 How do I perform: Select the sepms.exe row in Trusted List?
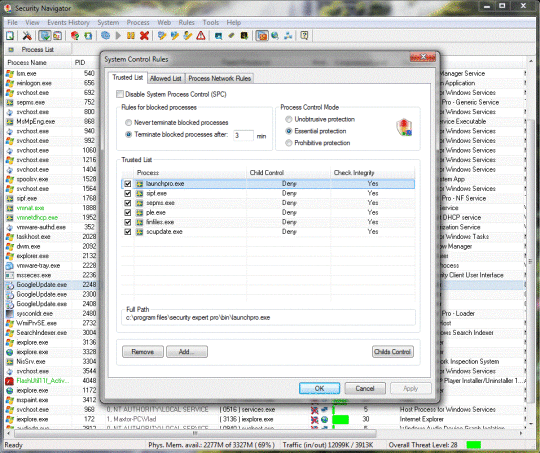click(x=268, y=203)
